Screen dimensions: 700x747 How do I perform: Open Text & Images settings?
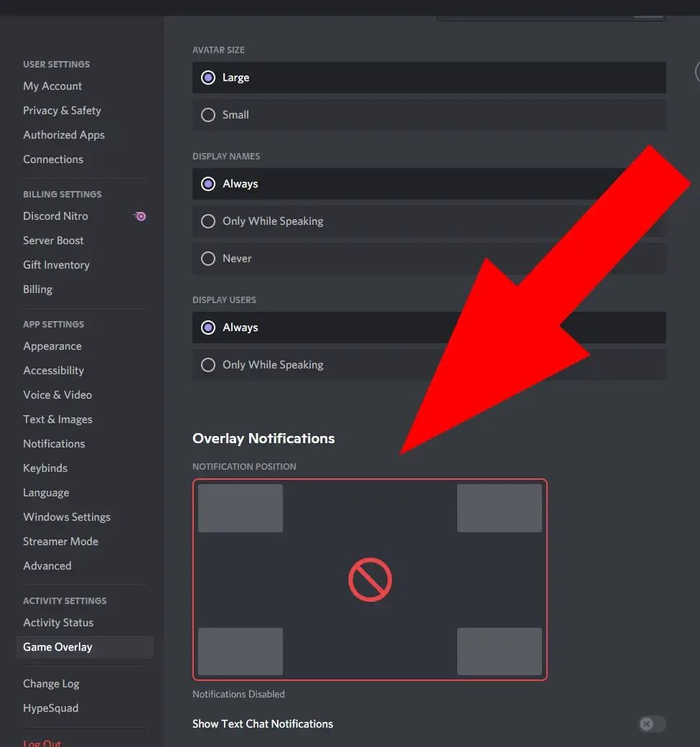coord(57,419)
